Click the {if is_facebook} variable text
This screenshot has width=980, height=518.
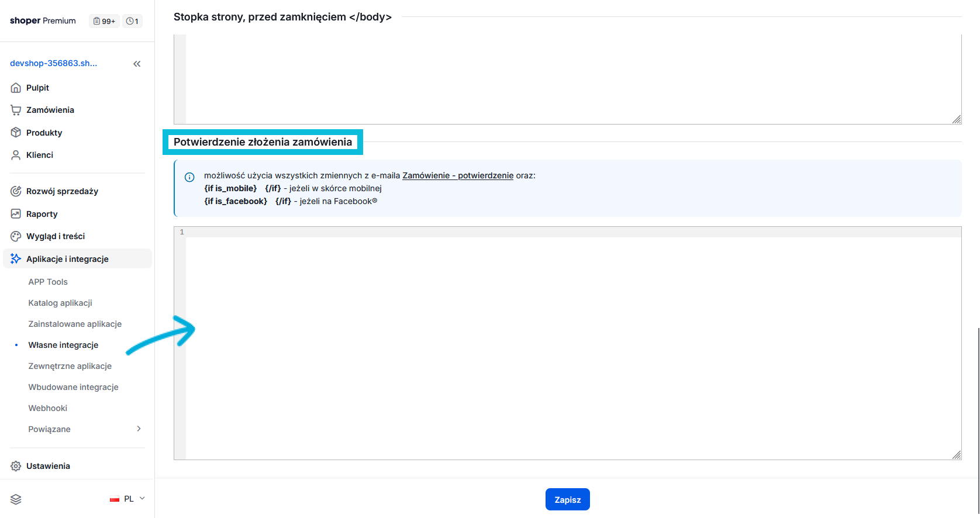pos(236,201)
